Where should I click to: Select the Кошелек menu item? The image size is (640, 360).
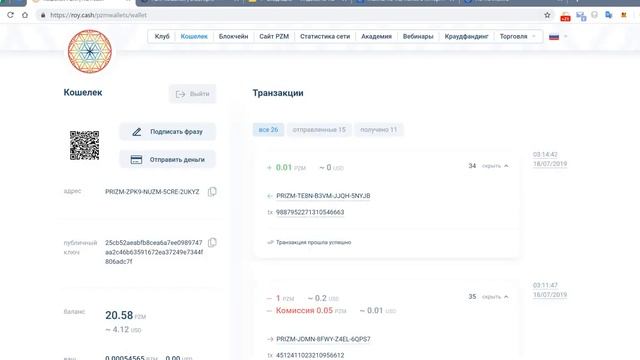coord(194,36)
